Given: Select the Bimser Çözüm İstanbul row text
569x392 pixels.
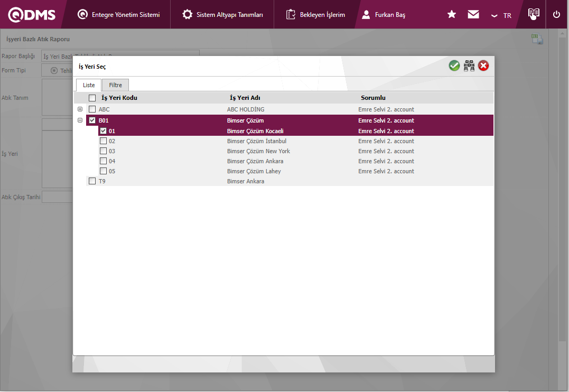Looking at the screenshot, I should click(257, 141).
